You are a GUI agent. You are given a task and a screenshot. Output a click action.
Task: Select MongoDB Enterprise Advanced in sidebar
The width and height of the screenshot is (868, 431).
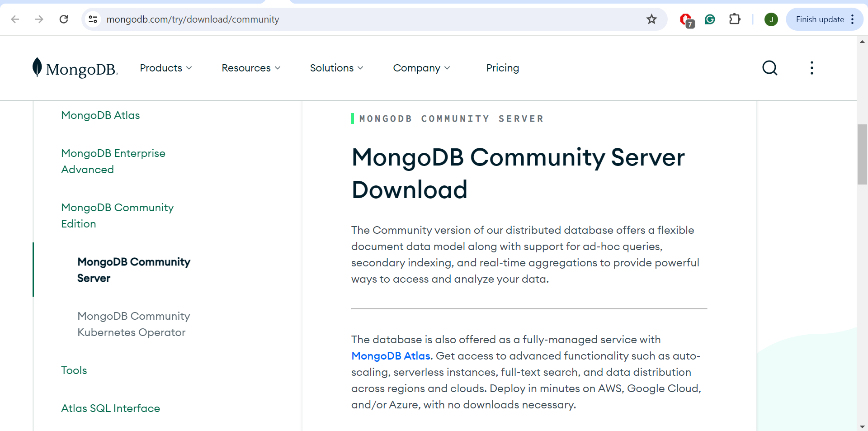click(x=113, y=161)
